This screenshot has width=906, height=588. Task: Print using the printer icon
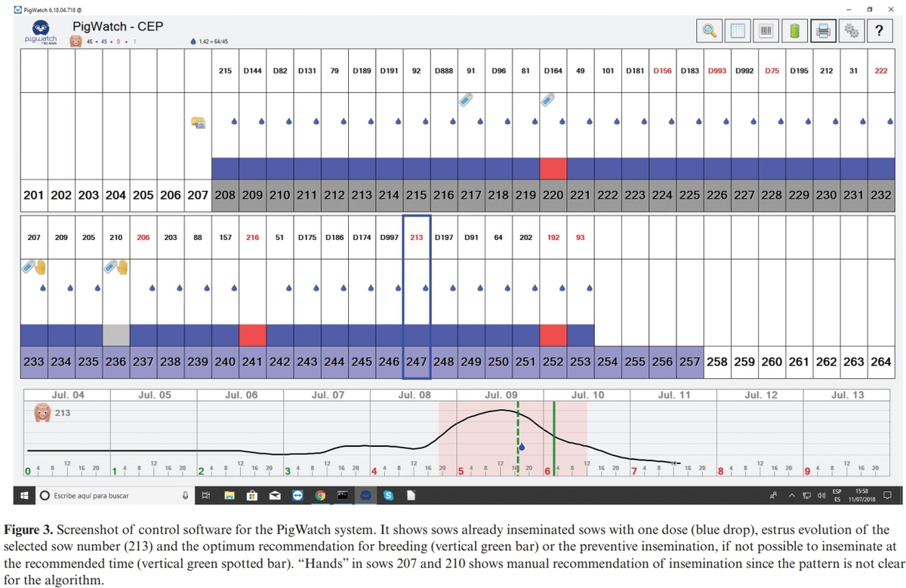(x=824, y=30)
